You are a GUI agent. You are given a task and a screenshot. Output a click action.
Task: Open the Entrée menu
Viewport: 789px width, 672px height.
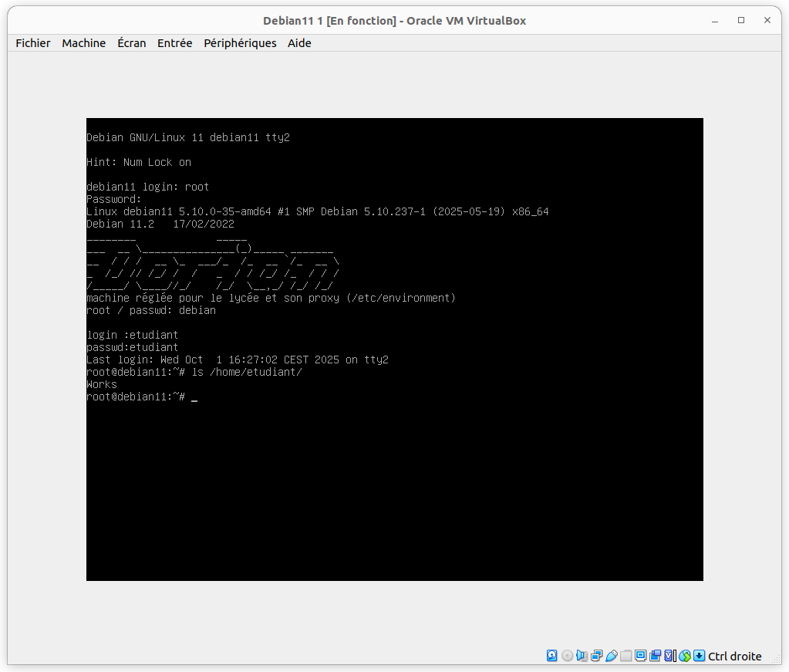pos(174,43)
